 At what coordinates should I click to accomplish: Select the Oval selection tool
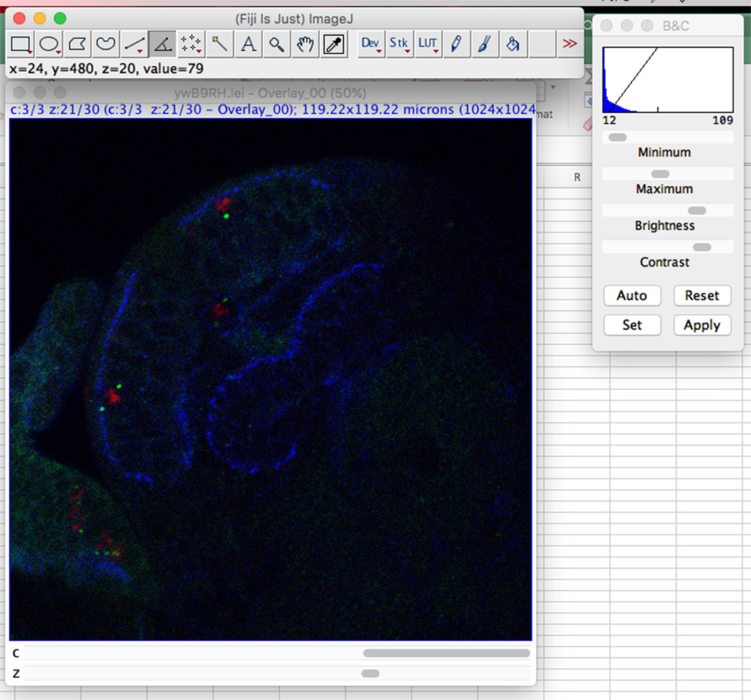49,44
